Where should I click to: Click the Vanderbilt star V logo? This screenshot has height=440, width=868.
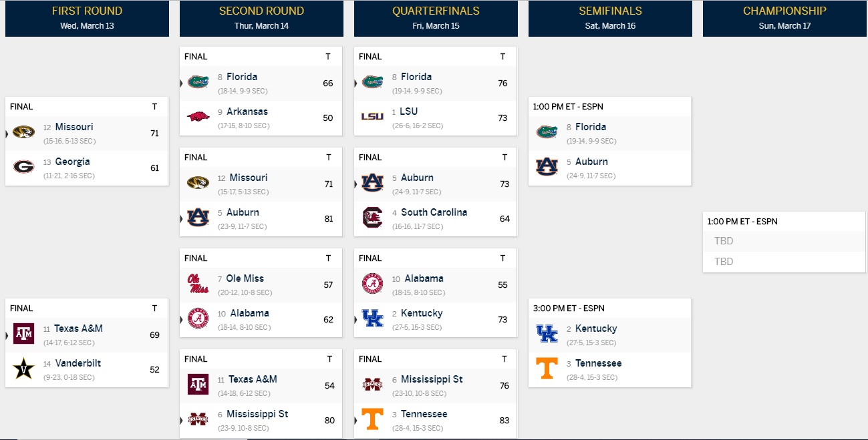(x=23, y=369)
